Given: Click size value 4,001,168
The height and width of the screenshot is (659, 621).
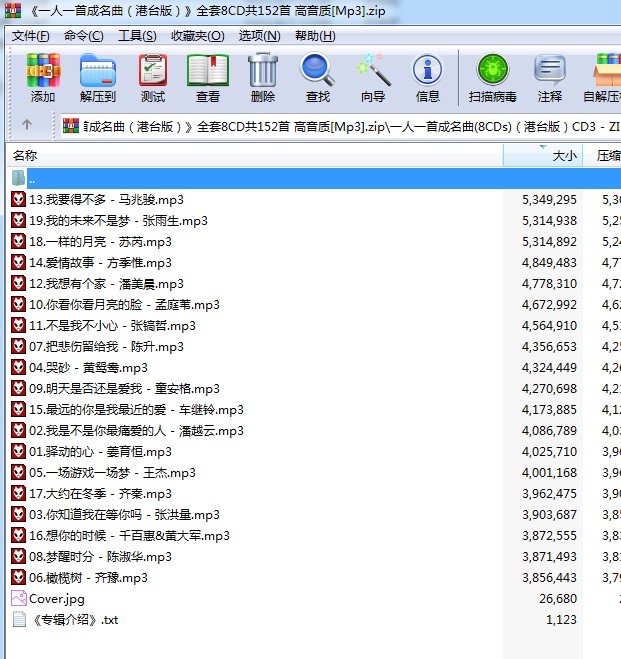Looking at the screenshot, I should (x=549, y=472).
